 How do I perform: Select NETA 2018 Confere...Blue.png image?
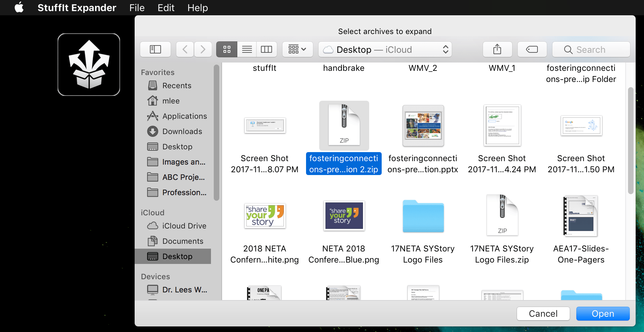click(x=344, y=216)
